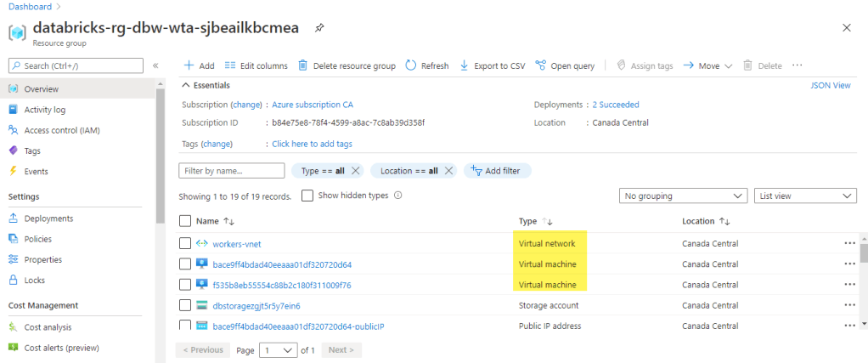The height and width of the screenshot is (363, 868).
Task: Click the Refresh toolbar icon
Action: (x=411, y=65)
